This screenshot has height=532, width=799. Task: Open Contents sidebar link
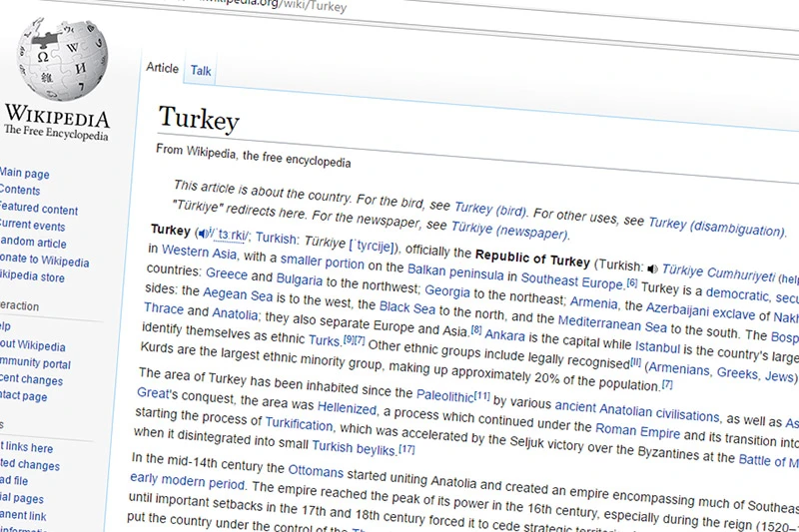pos(19,190)
